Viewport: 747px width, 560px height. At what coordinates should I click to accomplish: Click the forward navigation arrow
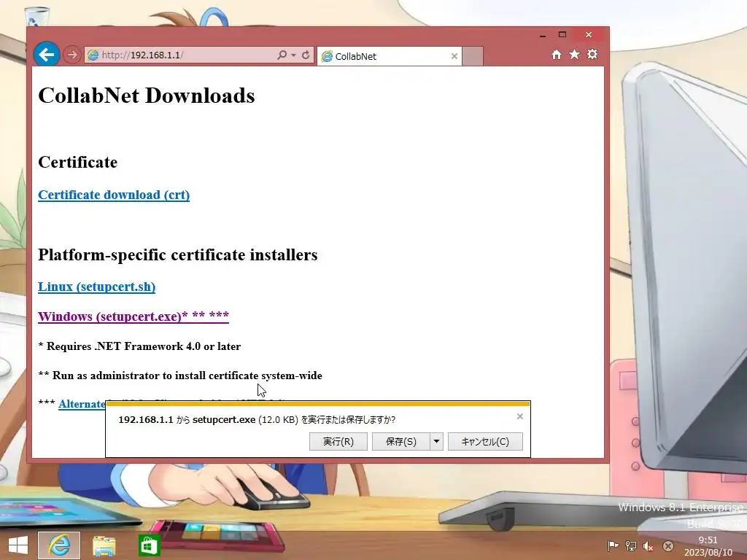pyautogui.click(x=72, y=55)
